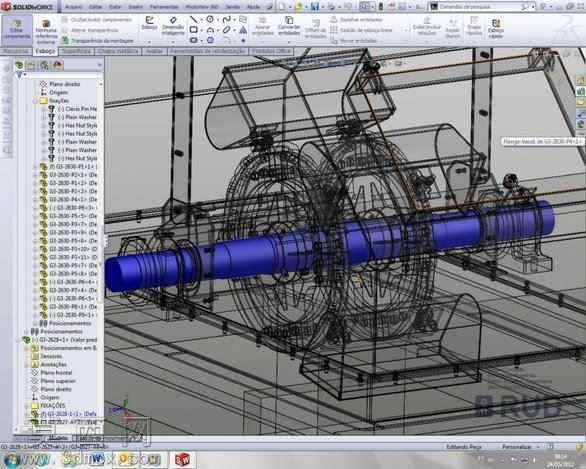The image size is (586, 469).
Task: Click the Espelhar entidades tool
Action: 356,19
